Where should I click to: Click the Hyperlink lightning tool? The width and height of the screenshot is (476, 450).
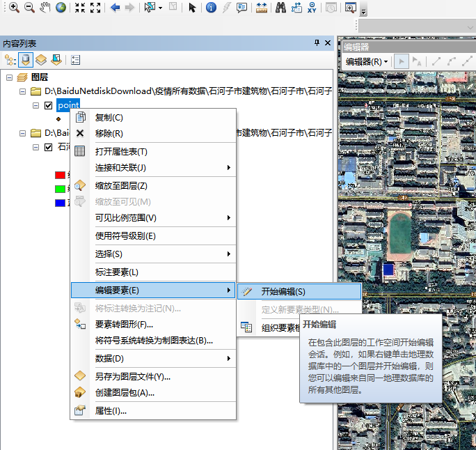(226, 7)
